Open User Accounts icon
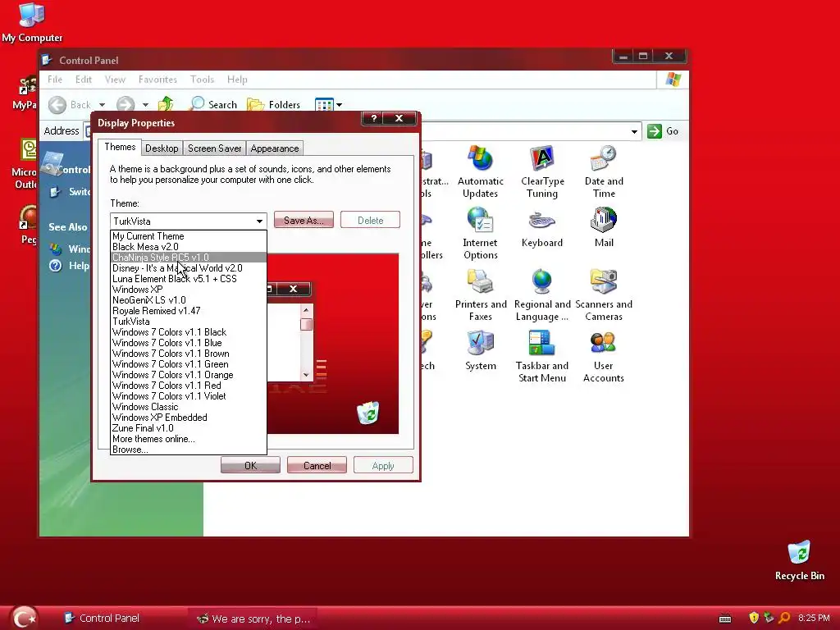Image resolution: width=840 pixels, height=630 pixels. pyautogui.click(x=604, y=356)
